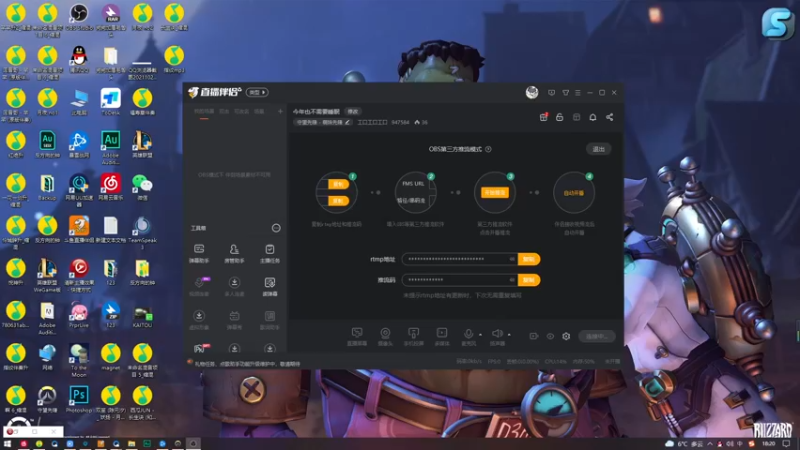Open PrprLive desktop icon
Image resolution: width=800 pixels, height=450 pixels.
[x=79, y=314]
